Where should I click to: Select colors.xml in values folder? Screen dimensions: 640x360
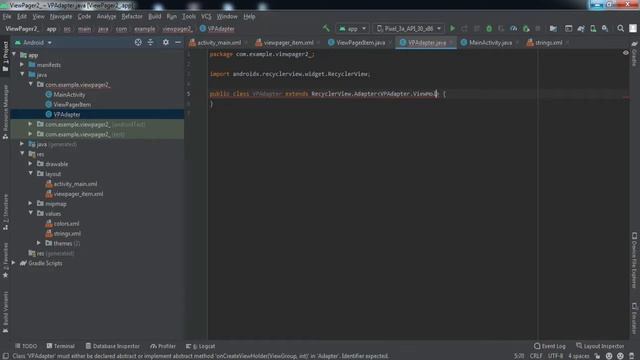click(x=66, y=223)
